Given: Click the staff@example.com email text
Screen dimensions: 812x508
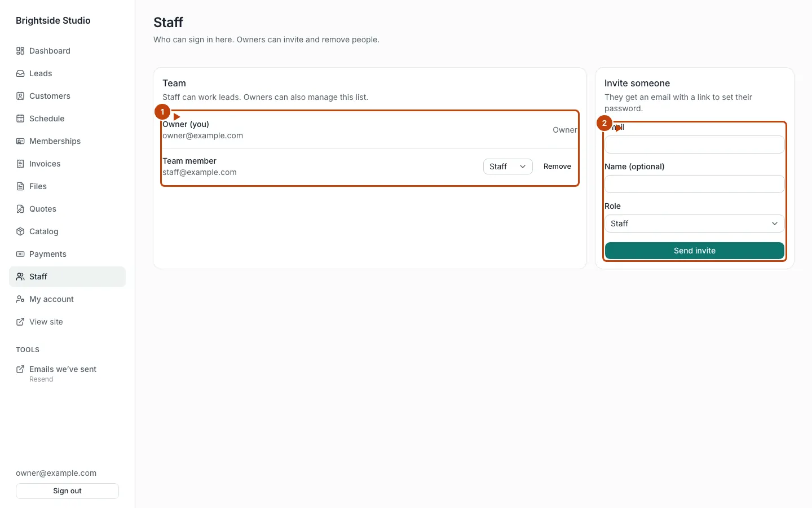Looking at the screenshot, I should click(200, 172).
